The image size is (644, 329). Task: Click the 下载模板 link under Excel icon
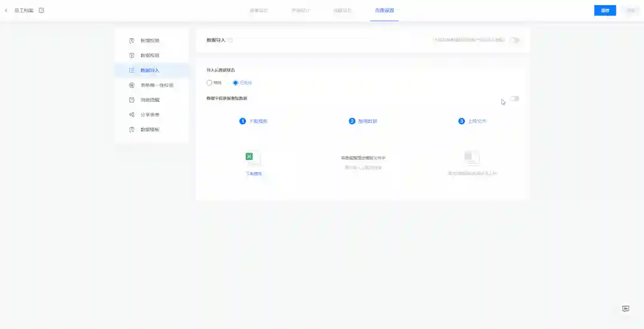[254, 173]
